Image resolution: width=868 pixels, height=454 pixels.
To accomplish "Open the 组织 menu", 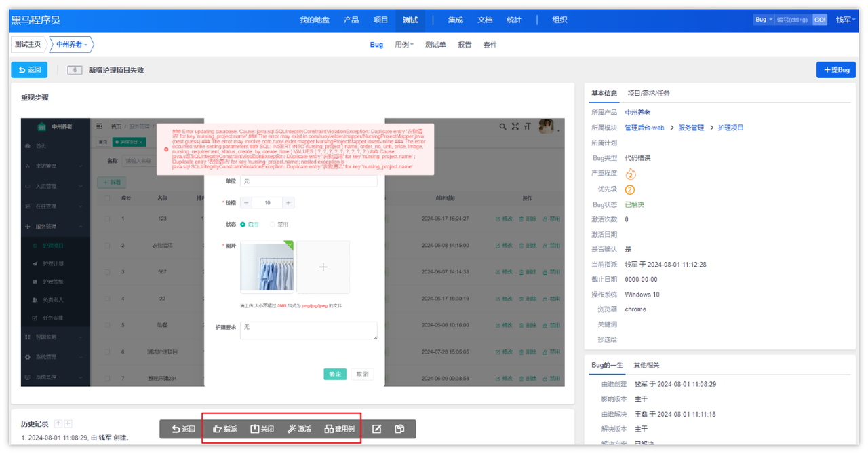I will click(559, 20).
